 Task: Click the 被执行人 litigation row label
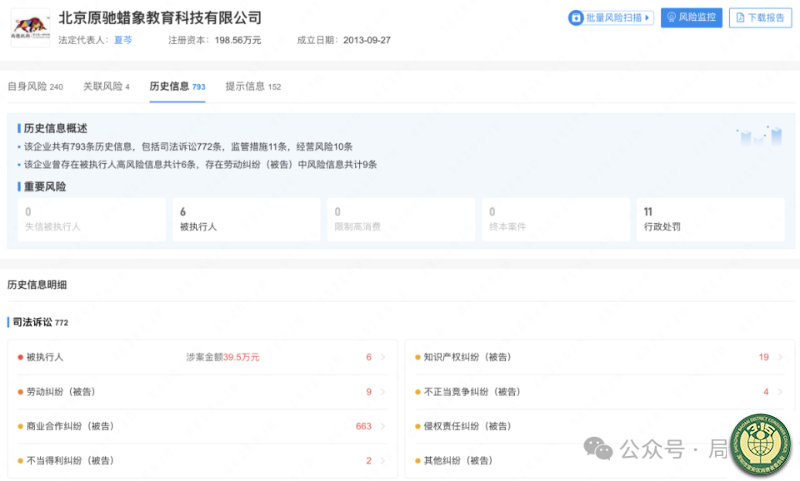[x=45, y=357]
